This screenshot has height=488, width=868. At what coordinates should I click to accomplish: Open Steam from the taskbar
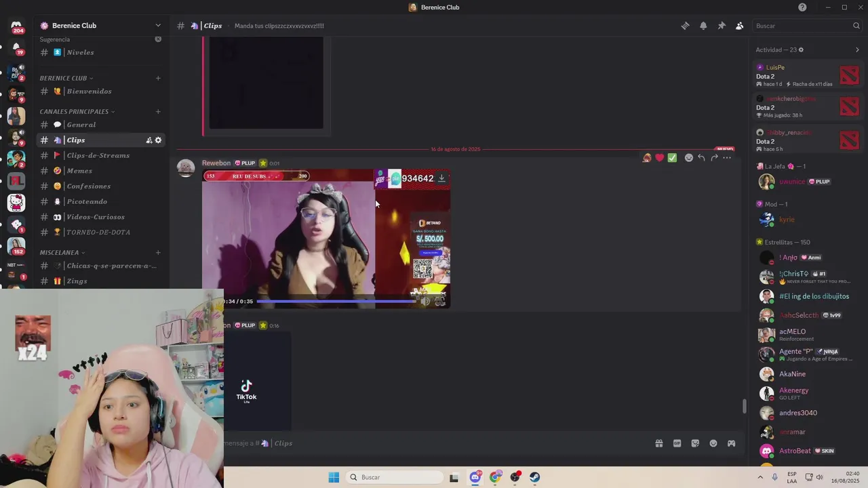pyautogui.click(x=535, y=477)
